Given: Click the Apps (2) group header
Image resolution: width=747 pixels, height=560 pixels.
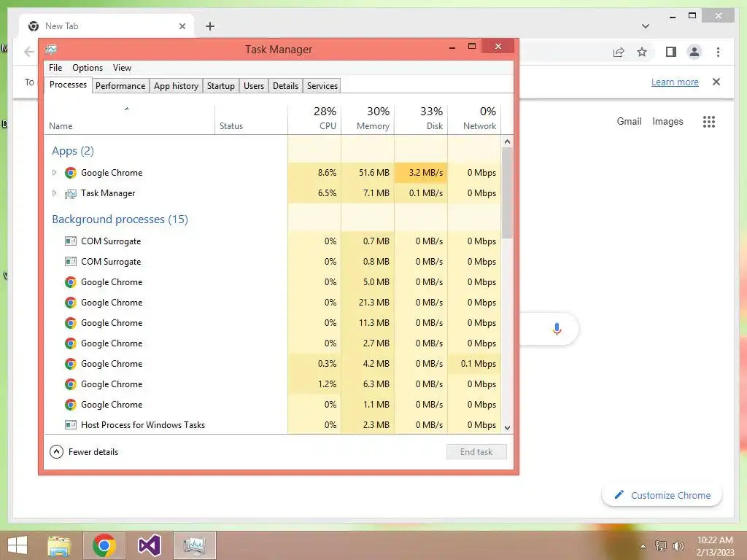Looking at the screenshot, I should point(73,151).
